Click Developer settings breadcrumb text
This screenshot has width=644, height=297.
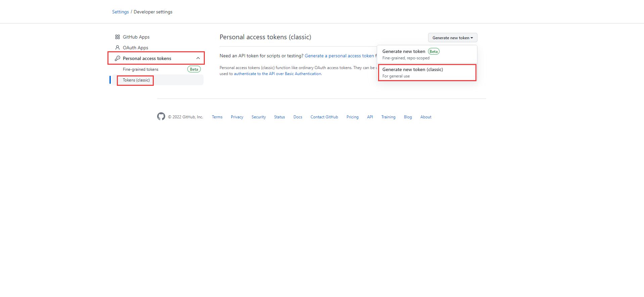(x=153, y=12)
